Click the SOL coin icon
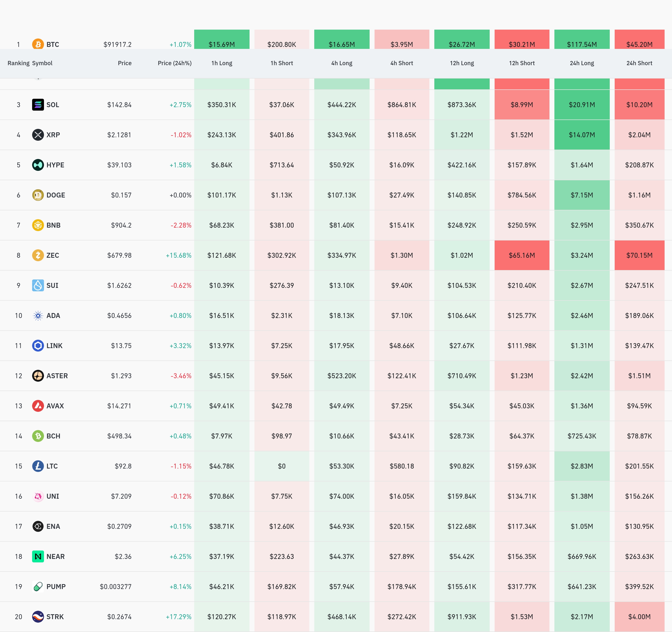The image size is (672, 632). (38, 105)
